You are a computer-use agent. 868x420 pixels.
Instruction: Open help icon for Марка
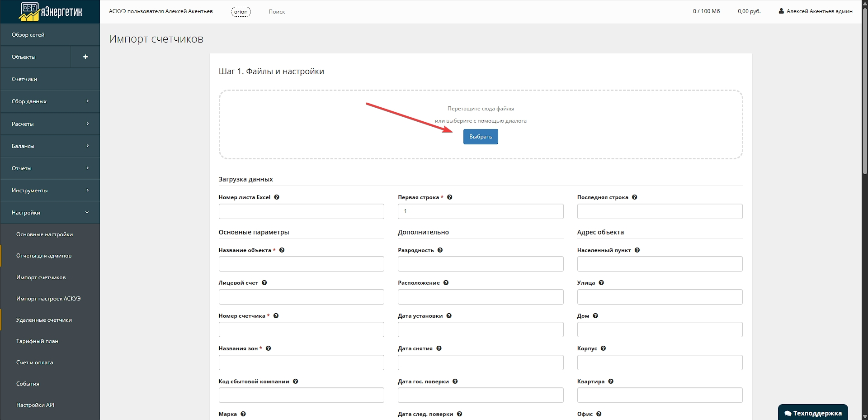click(243, 414)
